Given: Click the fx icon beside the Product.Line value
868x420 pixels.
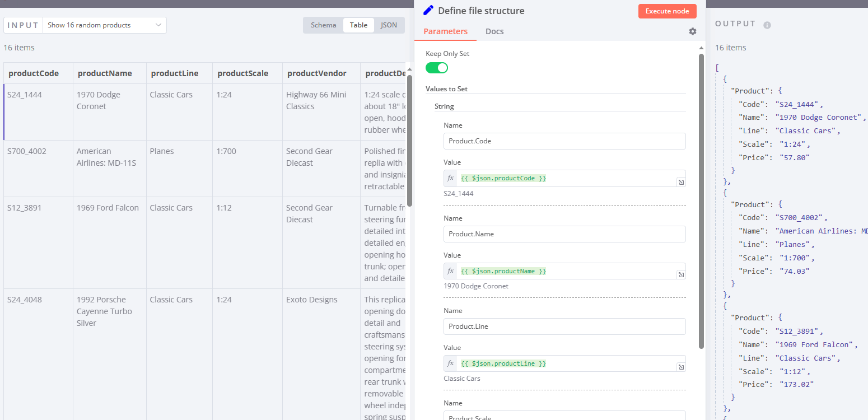Looking at the screenshot, I should [450, 363].
